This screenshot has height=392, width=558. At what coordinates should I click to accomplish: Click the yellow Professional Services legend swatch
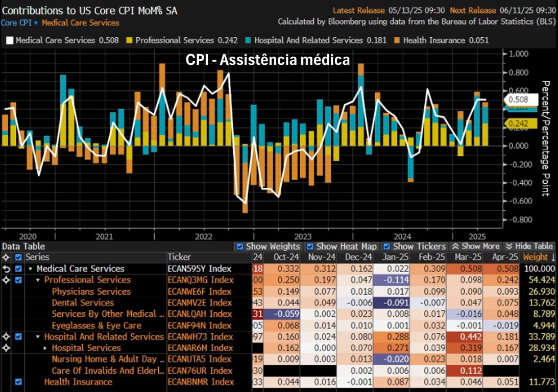pos(129,40)
